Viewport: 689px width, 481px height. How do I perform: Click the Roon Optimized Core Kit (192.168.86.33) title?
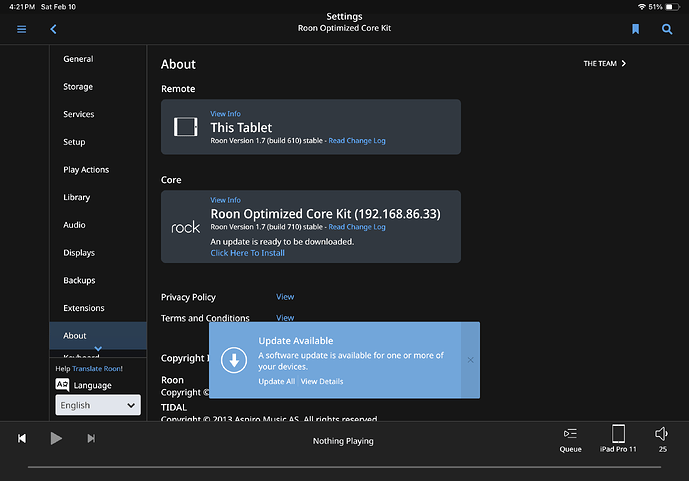(325, 214)
